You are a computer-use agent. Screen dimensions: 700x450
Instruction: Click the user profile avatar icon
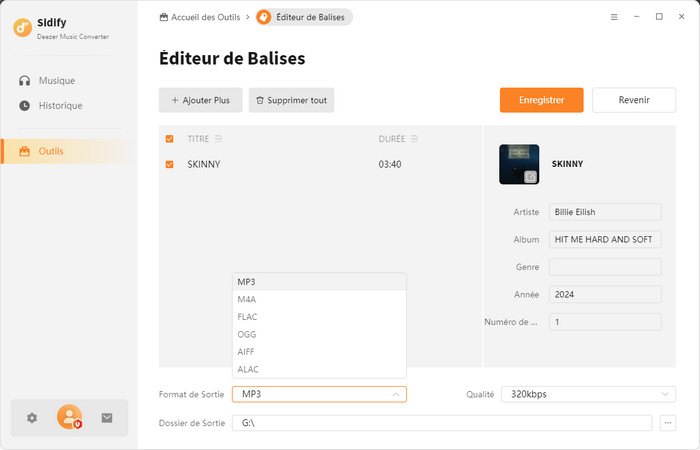(x=69, y=417)
